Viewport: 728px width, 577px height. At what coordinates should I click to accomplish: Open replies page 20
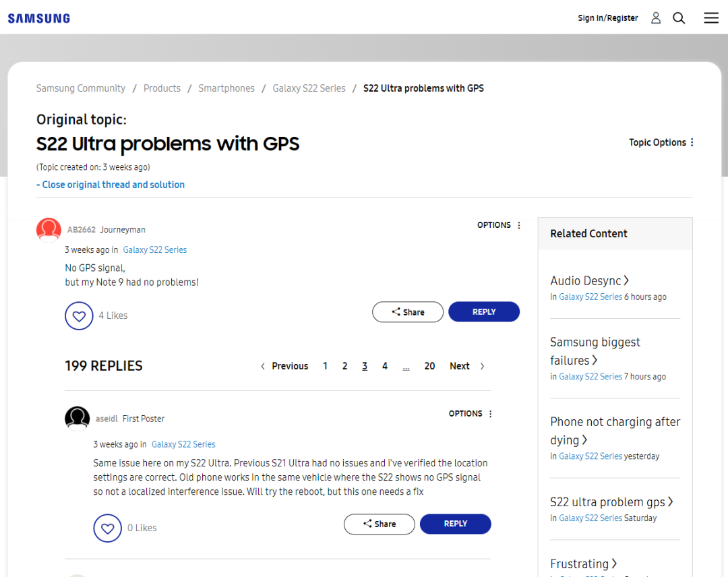(429, 366)
